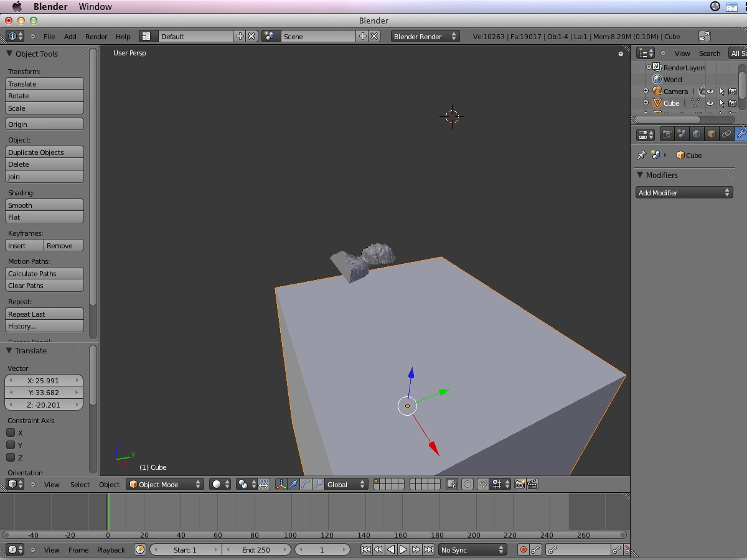This screenshot has width=747, height=560.
Task: Click the fullscreen toggle icon in header
Action: click(x=705, y=36)
